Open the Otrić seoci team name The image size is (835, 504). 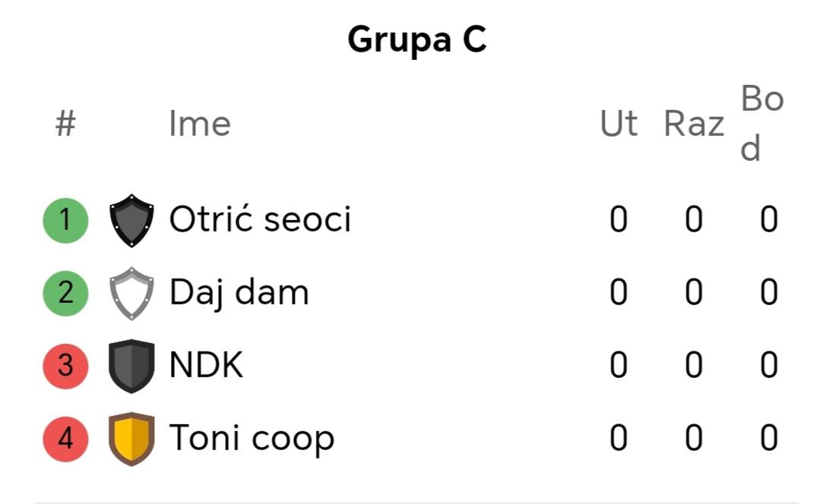(x=261, y=219)
